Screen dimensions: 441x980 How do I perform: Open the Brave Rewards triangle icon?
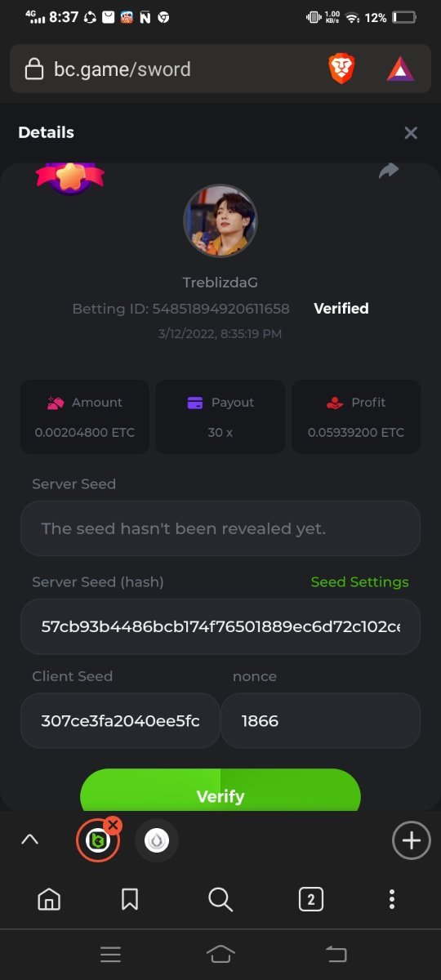400,69
